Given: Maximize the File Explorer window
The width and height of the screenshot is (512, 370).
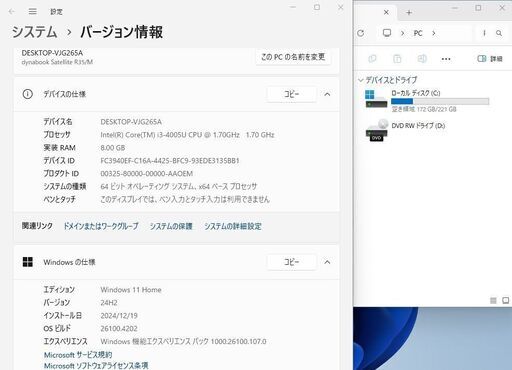Looking at the screenshot, I should 478,7.
